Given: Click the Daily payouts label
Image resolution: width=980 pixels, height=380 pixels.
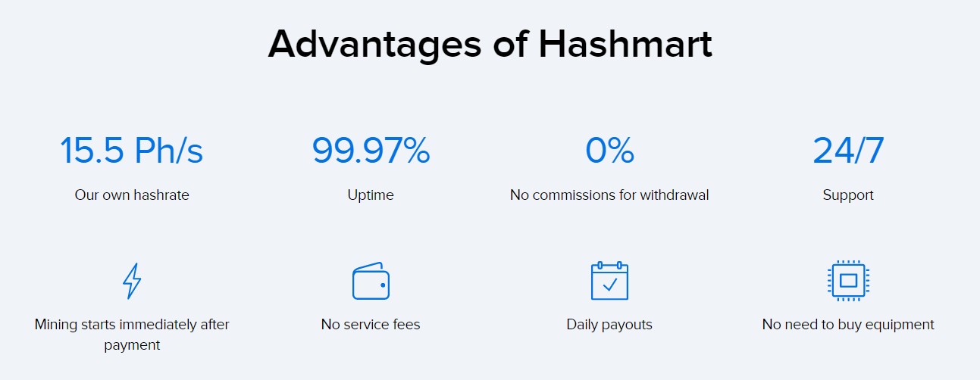Looking at the screenshot, I should tap(609, 325).
